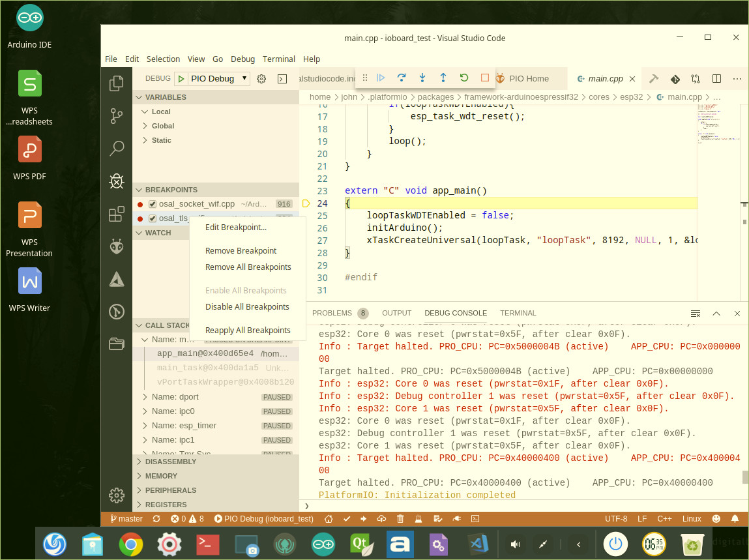The width and height of the screenshot is (749, 560).
Task: Open the PlatformIO alien icon view
Action: pos(117,246)
